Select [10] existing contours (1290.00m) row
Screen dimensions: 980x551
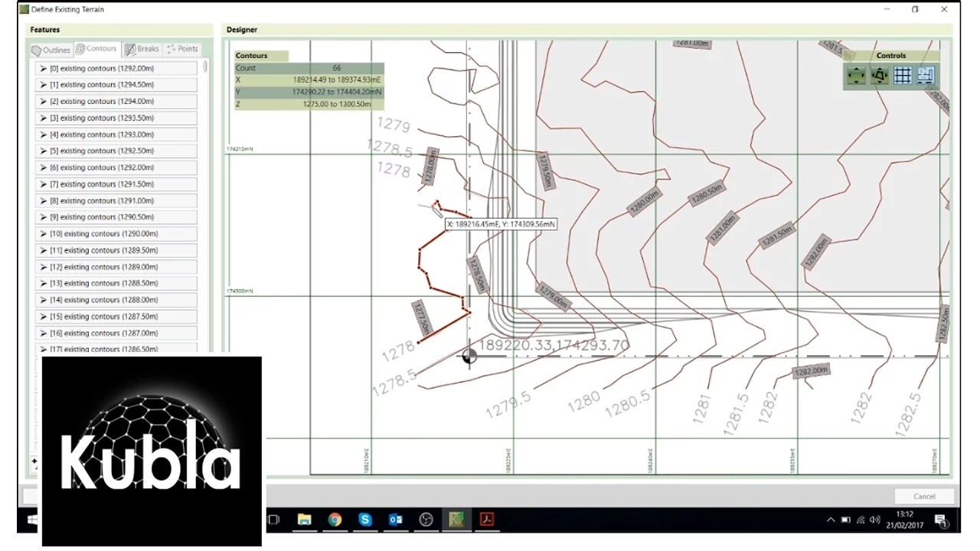click(x=116, y=234)
